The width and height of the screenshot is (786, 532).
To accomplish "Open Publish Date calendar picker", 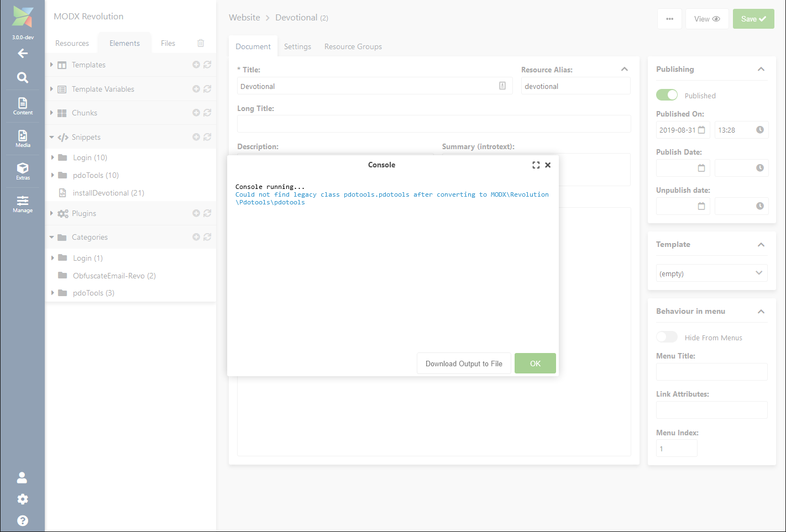I will tap(701, 168).
